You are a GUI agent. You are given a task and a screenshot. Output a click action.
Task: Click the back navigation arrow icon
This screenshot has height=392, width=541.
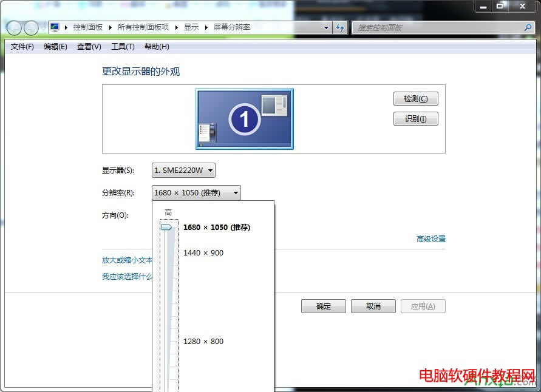tap(13, 27)
